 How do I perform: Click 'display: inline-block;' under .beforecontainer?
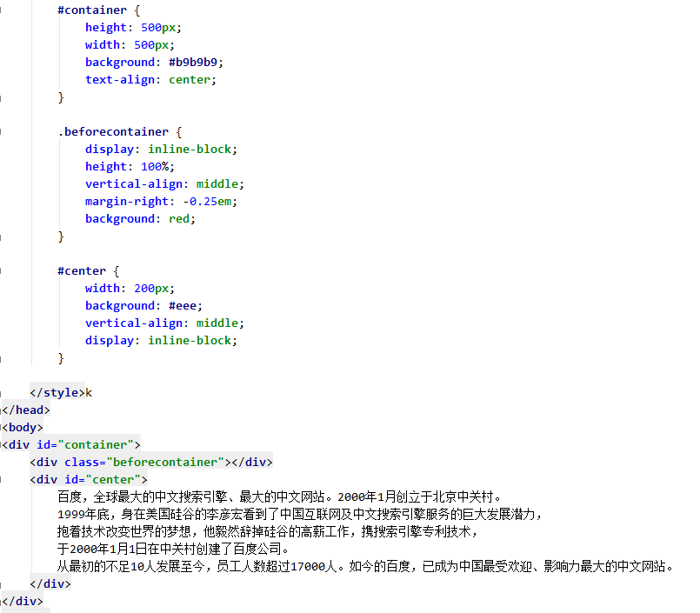161,150
